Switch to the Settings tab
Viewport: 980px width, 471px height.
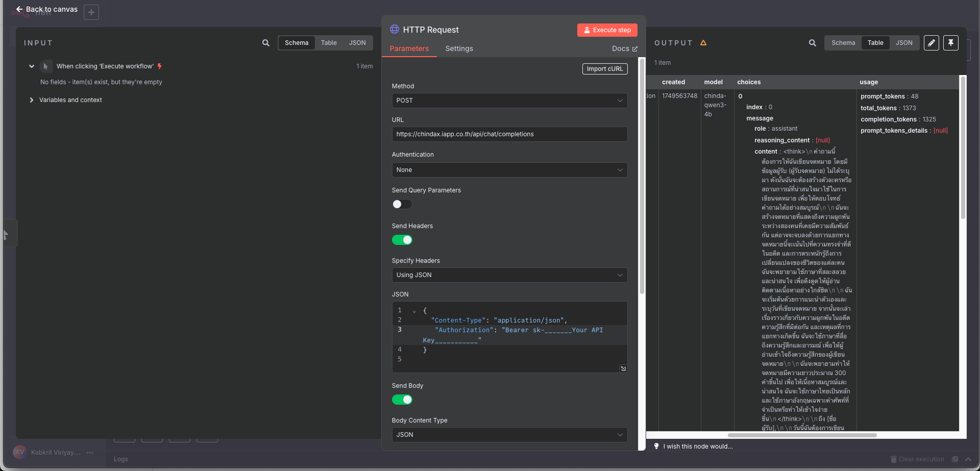459,48
